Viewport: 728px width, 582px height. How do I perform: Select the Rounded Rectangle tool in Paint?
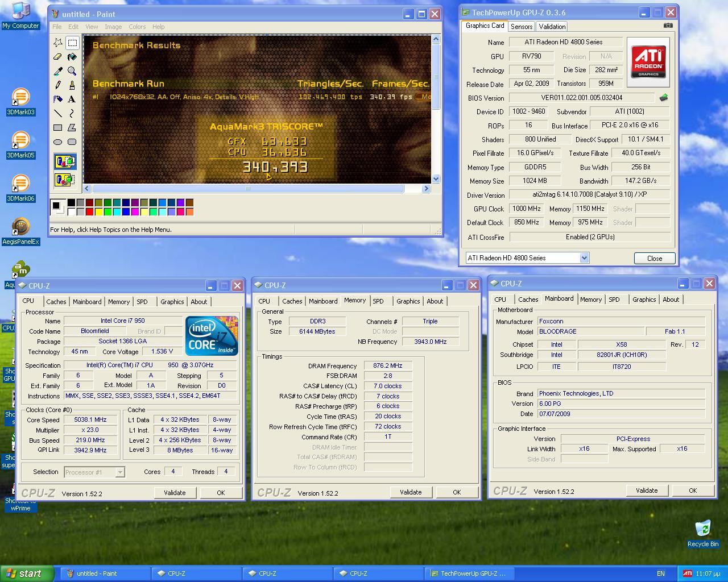tap(72, 142)
